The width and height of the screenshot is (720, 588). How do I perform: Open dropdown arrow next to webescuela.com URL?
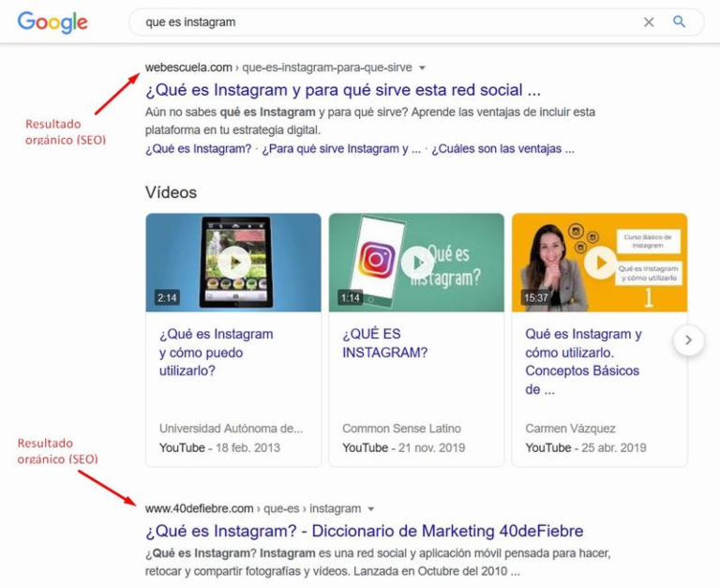click(x=422, y=68)
